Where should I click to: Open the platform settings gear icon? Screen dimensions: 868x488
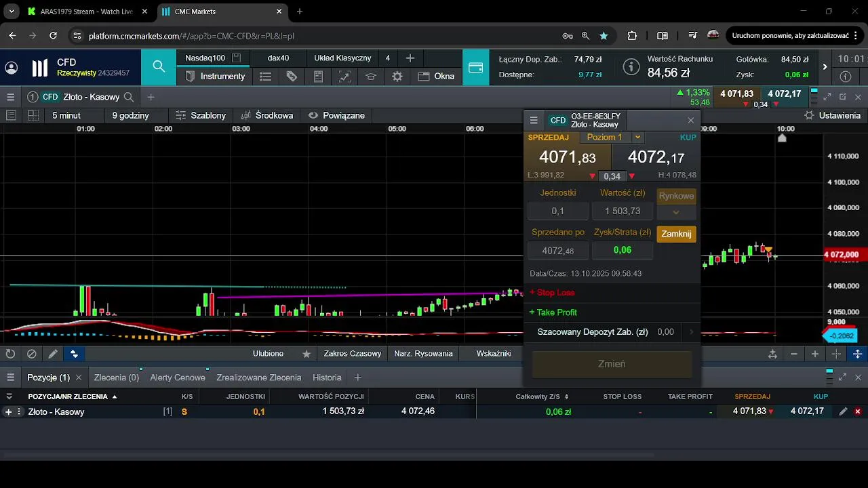click(x=397, y=77)
